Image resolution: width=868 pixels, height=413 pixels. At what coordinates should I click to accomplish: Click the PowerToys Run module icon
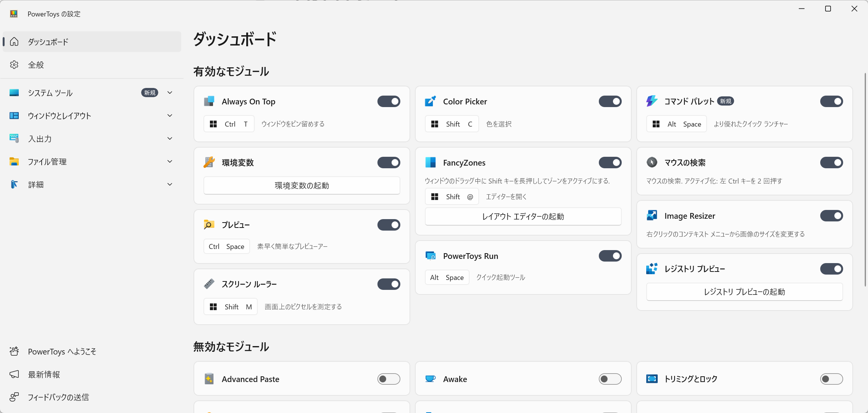pos(431,256)
